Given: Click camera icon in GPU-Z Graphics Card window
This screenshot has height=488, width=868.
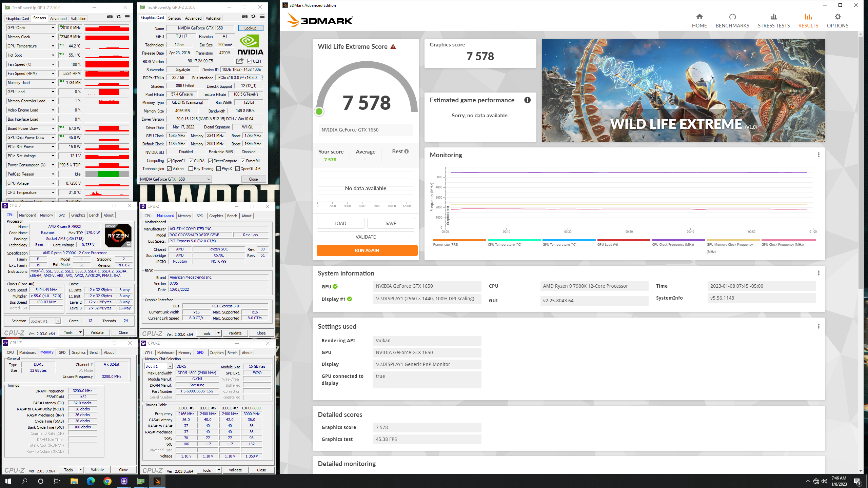Looking at the screenshot, I should tap(245, 17).
